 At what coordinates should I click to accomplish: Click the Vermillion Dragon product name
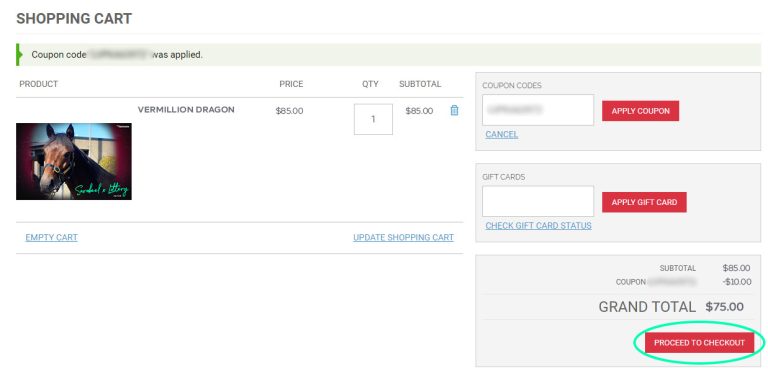(186, 110)
